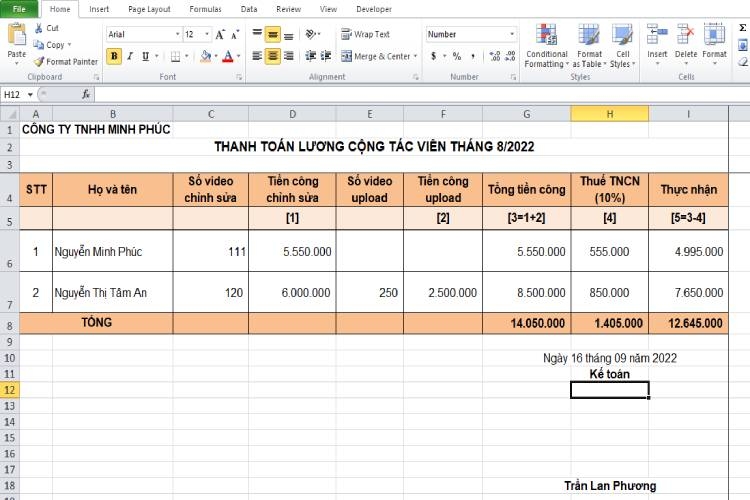Open Conditional Formatting menu
Viewport: 750px width, 500px height.
pyautogui.click(x=546, y=46)
